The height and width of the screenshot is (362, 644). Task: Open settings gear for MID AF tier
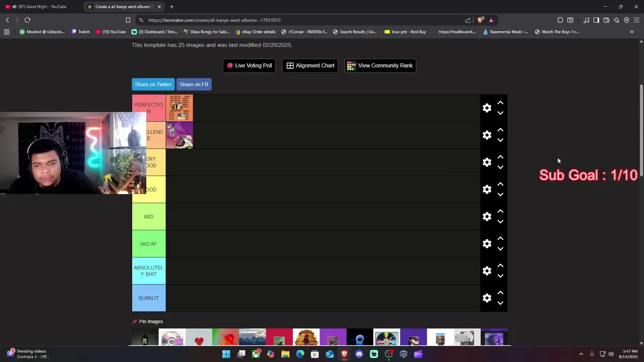coord(487,244)
